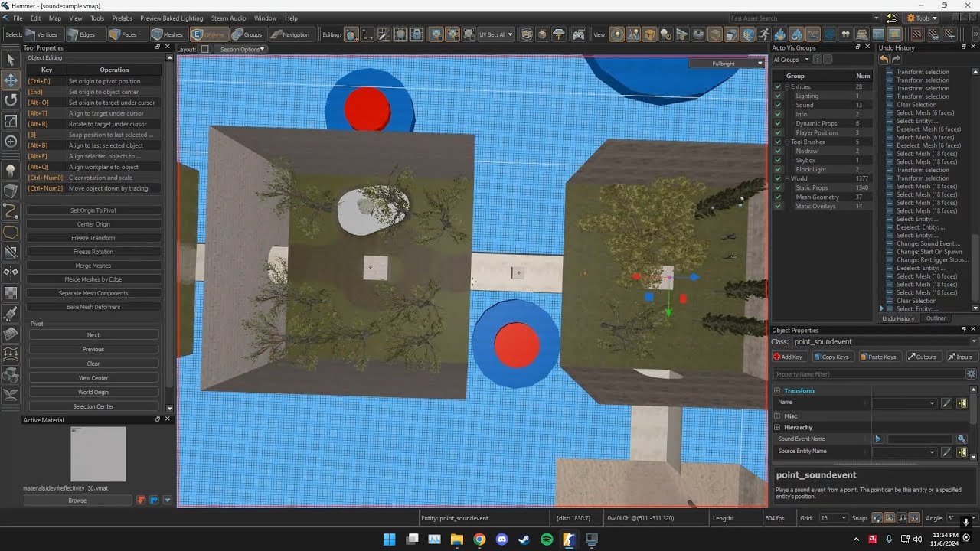Switch to the Outliner tab
The image size is (980, 551).
click(936, 318)
